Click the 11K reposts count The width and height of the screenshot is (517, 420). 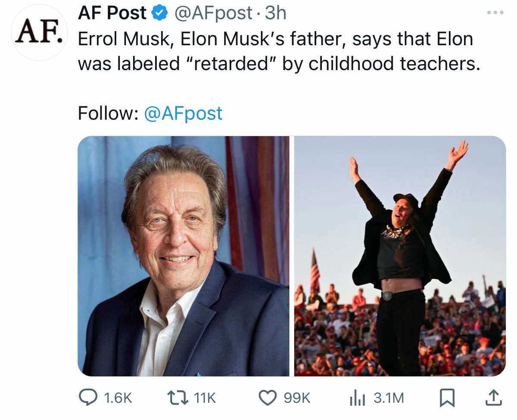point(205,398)
